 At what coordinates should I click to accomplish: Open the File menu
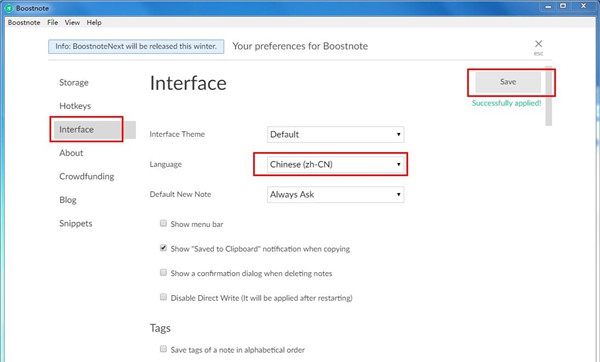pos(52,23)
